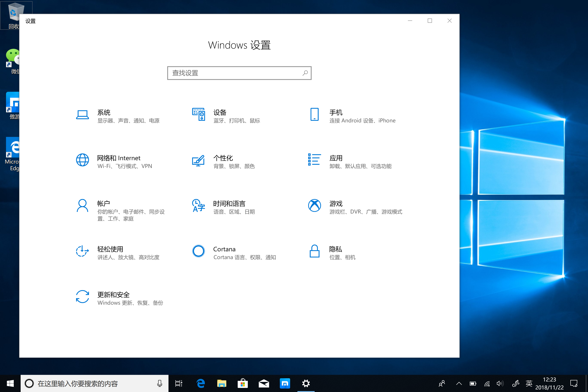Open the 帐户 (Accounts) person icon

click(x=82, y=205)
